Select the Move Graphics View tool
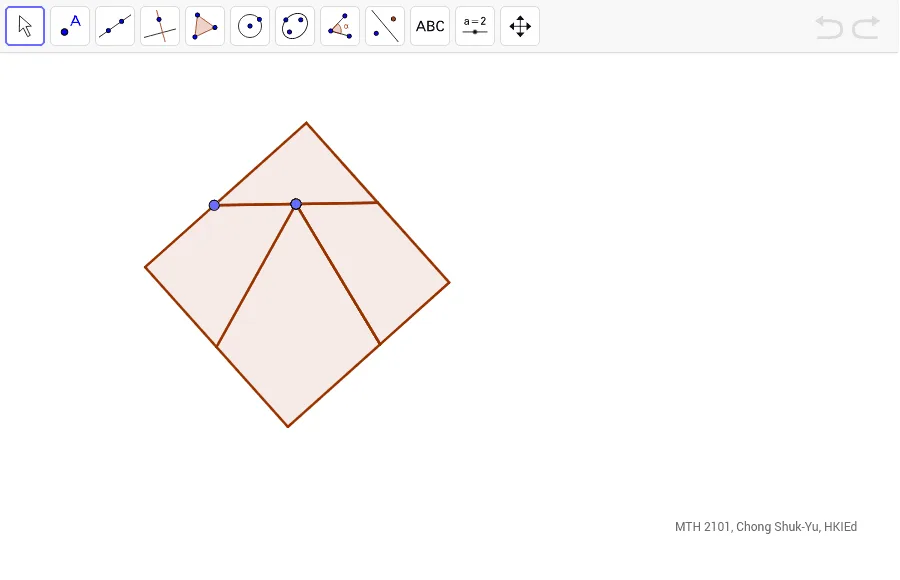Viewport: 900px width, 580px height. [520, 26]
